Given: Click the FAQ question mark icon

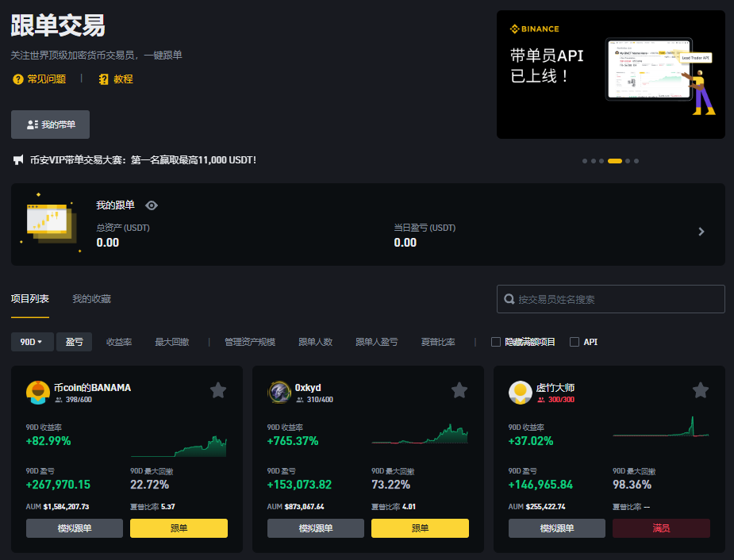Looking at the screenshot, I should point(17,79).
